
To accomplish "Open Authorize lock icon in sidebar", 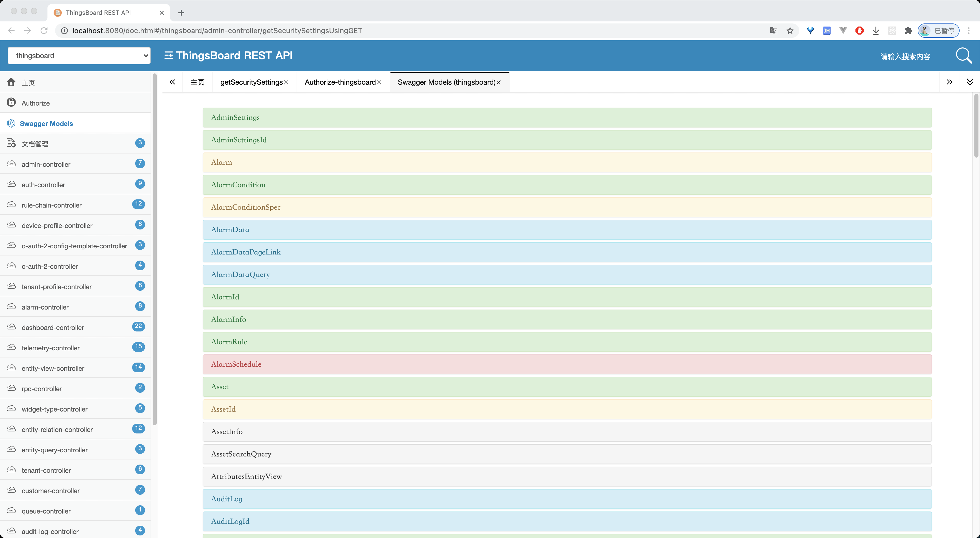I will coord(11,102).
